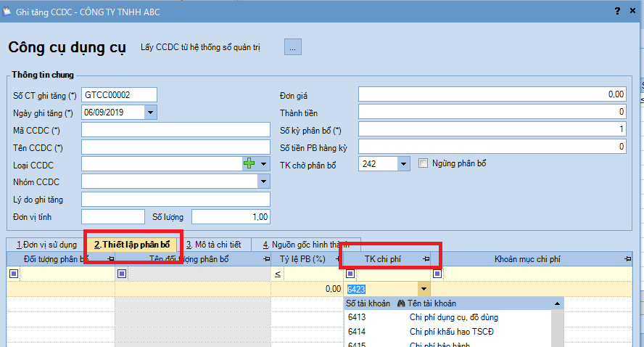Open the TK chờ phân bổ 242 dropdown
This screenshot has height=347, width=644.
coord(403,163)
